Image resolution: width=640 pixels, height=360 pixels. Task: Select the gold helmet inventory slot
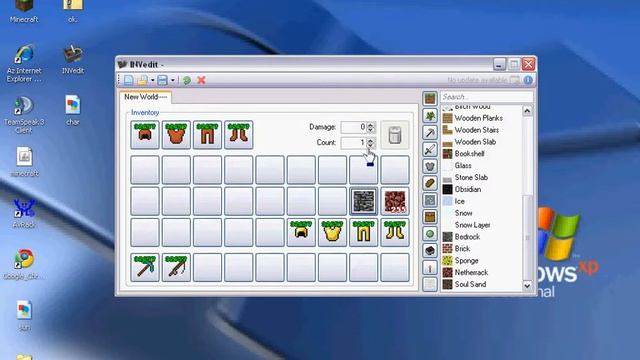click(301, 232)
